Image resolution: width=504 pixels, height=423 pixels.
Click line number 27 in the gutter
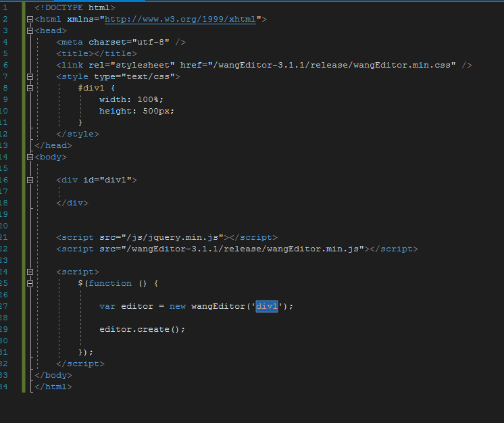click(4, 306)
